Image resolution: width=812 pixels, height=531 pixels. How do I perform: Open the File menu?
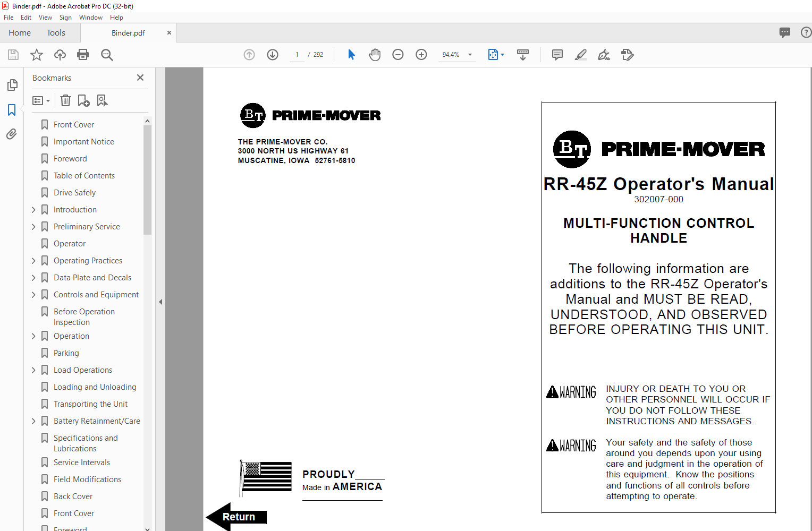coord(9,18)
